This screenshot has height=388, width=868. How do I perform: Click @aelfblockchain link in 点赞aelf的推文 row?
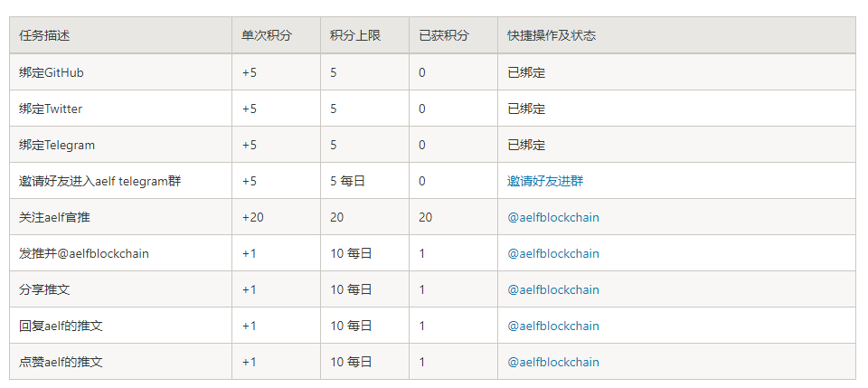click(x=552, y=362)
